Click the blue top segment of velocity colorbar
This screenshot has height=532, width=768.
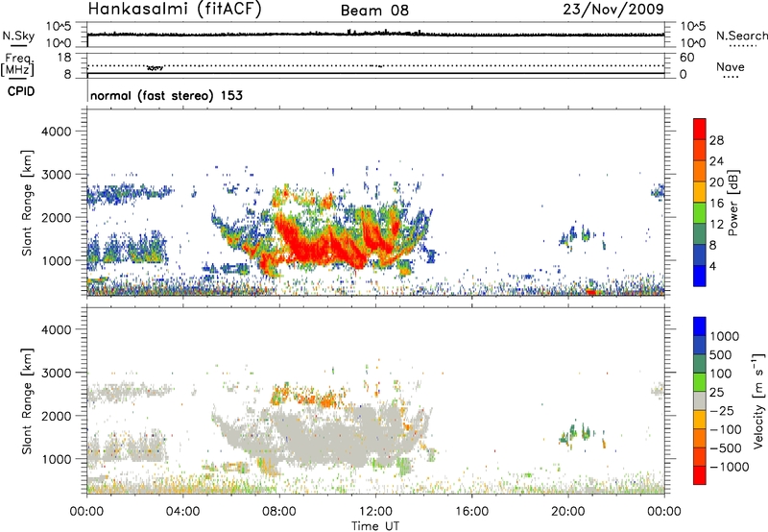[x=700, y=326]
